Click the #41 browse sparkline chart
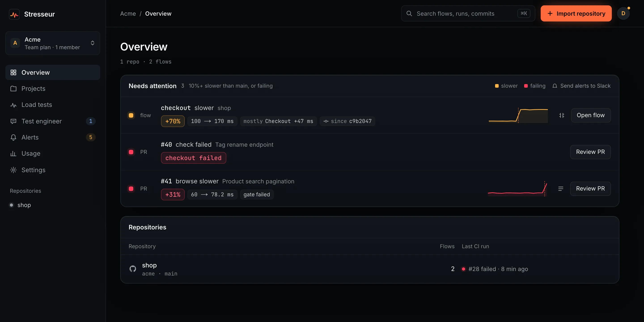644x322 pixels. (x=517, y=189)
